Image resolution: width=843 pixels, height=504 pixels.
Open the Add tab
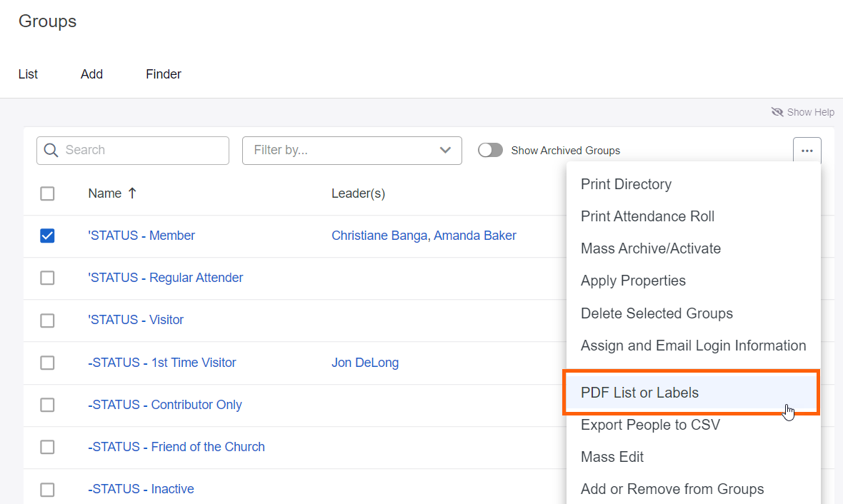(91, 74)
